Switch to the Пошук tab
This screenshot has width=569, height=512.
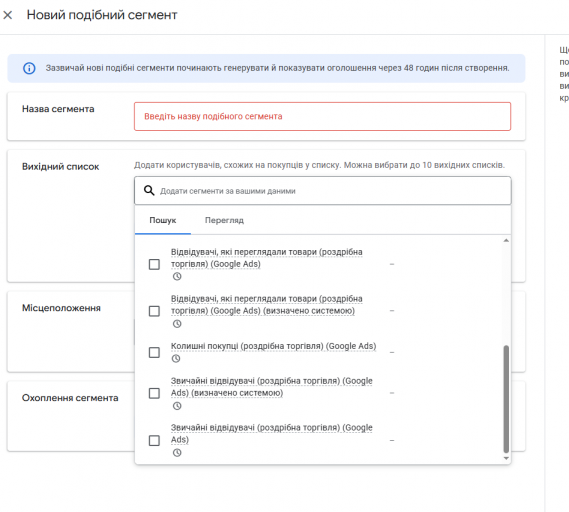tap(163, 220)
